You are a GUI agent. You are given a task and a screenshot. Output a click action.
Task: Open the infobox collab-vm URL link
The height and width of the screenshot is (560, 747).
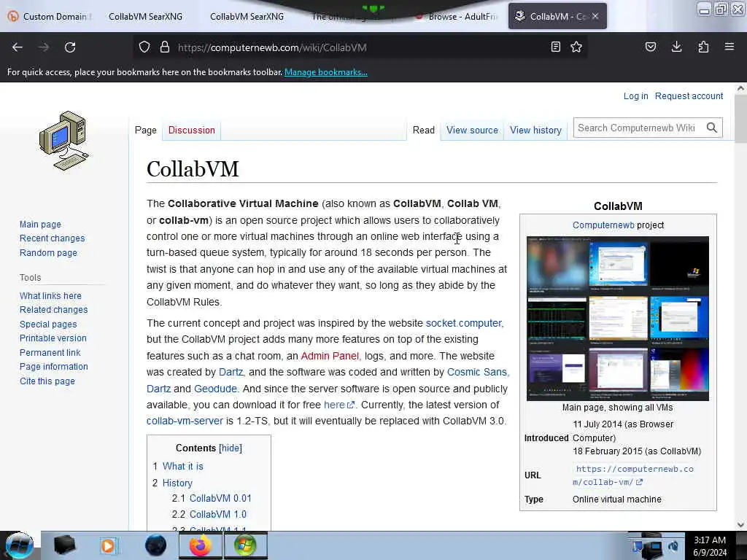tap(633, 475)
